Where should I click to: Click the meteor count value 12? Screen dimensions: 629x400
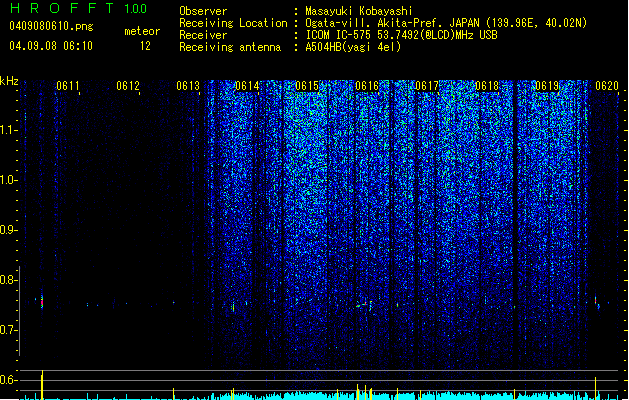(145, 46)
